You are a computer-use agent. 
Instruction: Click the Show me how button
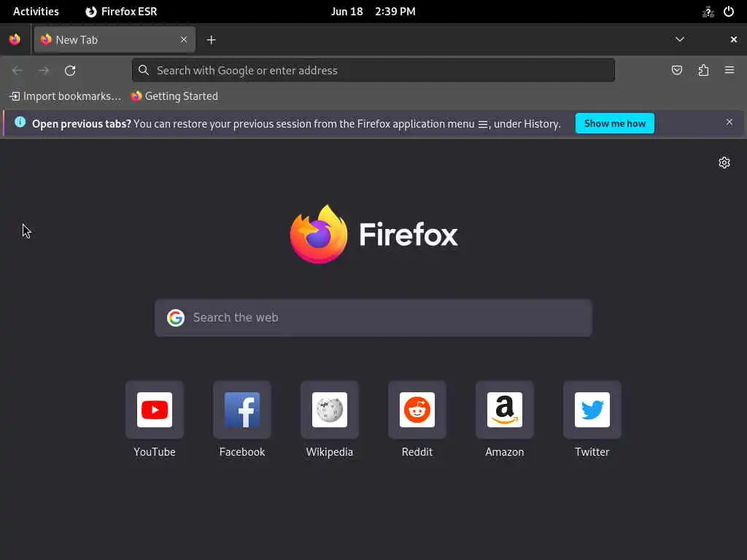coord(614,123)
